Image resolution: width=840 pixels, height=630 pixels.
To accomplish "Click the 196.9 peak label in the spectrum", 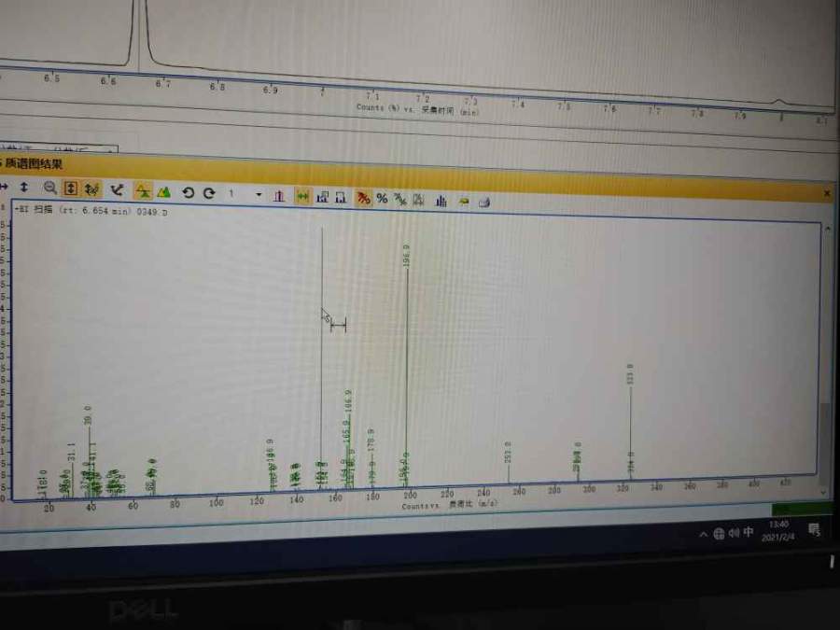I will (x=406, y=256).
